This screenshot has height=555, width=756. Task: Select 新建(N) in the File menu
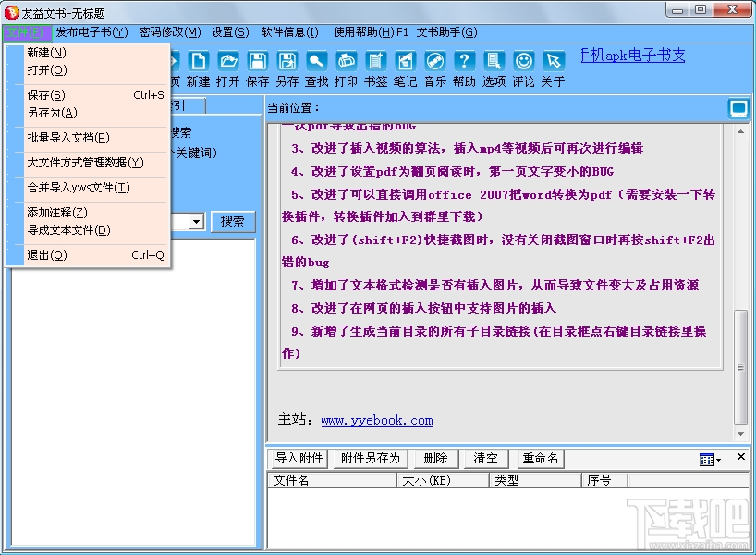[89, 53]
